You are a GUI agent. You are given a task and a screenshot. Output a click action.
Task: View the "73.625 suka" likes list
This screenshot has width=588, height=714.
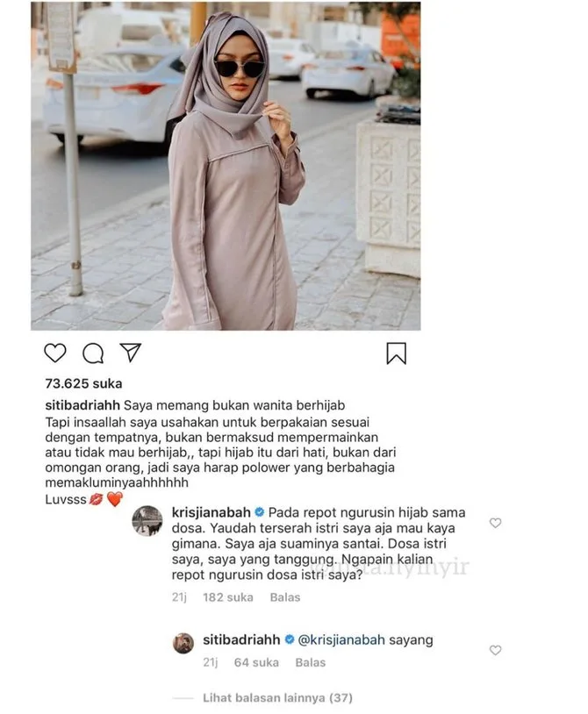83,383
